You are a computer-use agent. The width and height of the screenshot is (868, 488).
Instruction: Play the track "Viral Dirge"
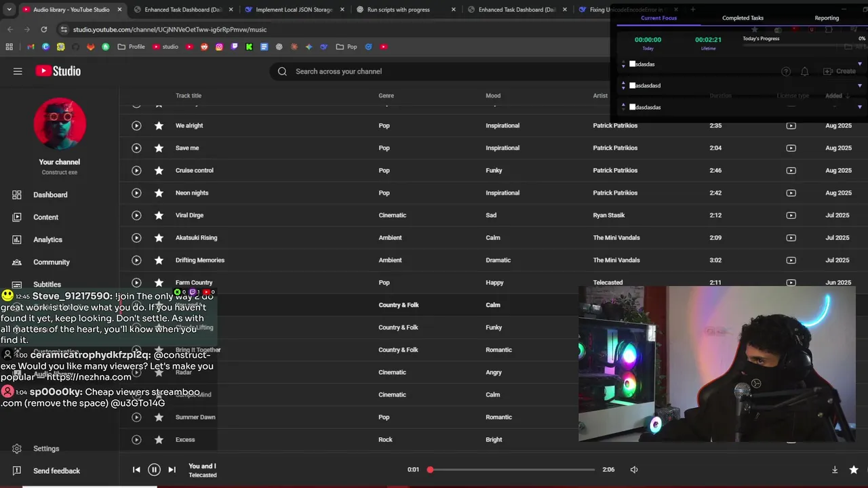pyautogui.click(x=136, y=215)
